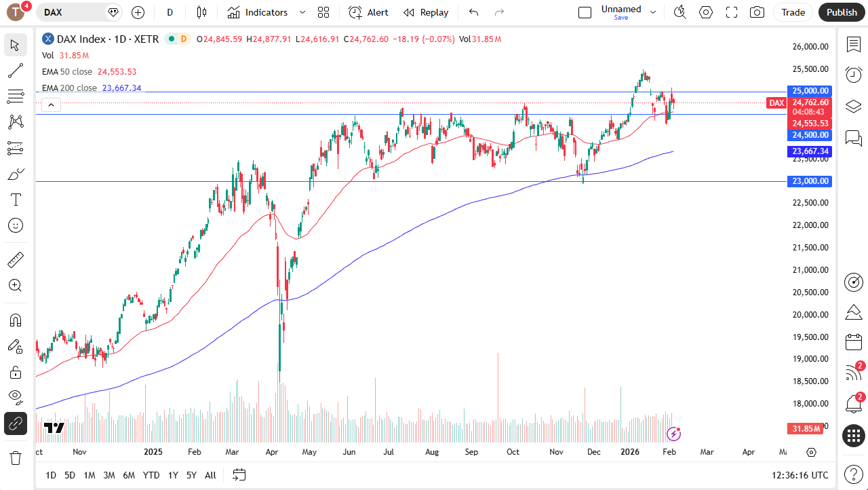Open the notifications bell icon
This screenshot has height=490, width=868.
pyautogui.click(x=853, y=404)
